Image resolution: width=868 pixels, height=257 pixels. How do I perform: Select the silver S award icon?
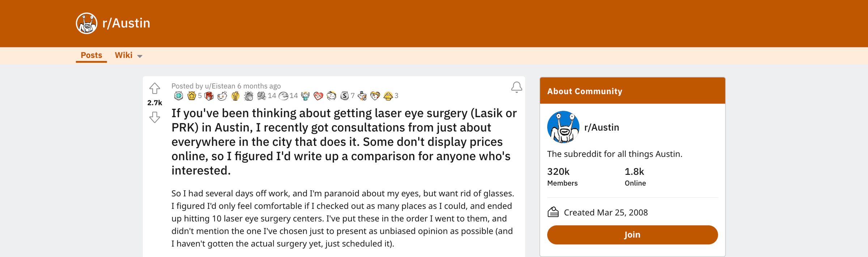(x=345, y=96)
